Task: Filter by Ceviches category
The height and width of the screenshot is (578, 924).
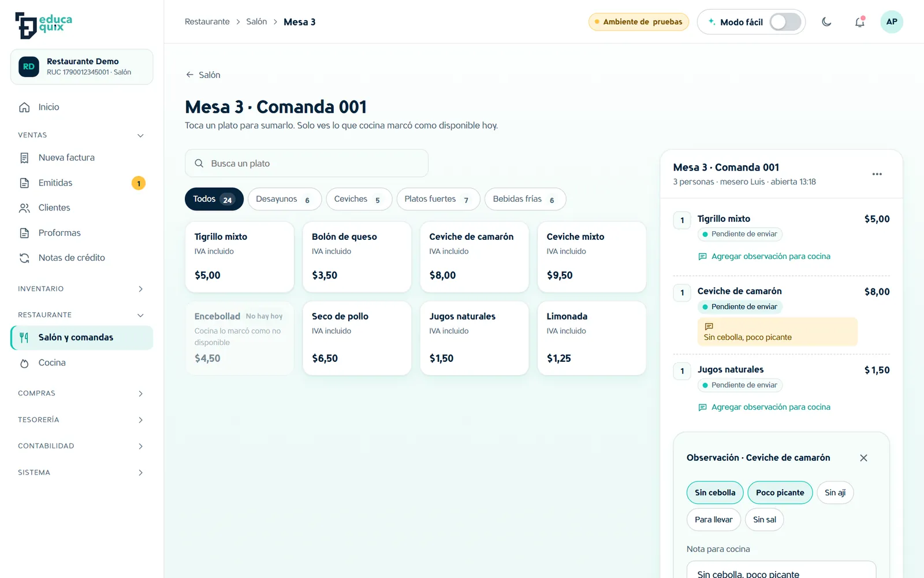Action: click(x=359, y=199)
